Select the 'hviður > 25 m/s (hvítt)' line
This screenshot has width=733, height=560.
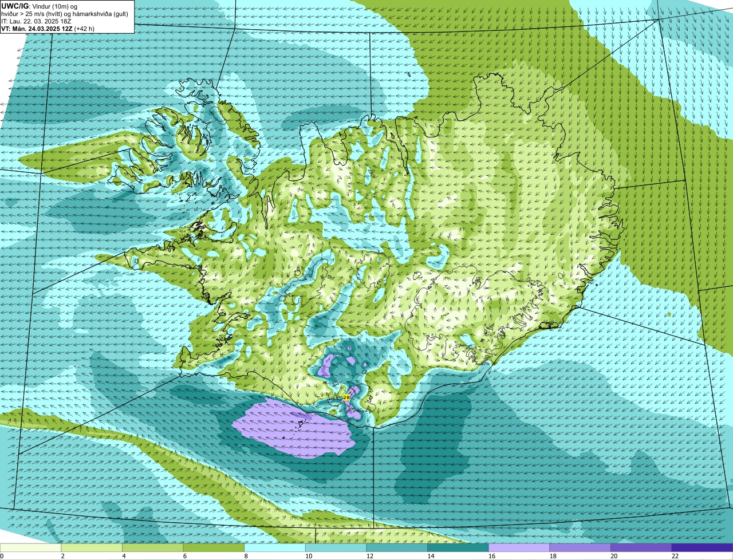coord(65,13)
